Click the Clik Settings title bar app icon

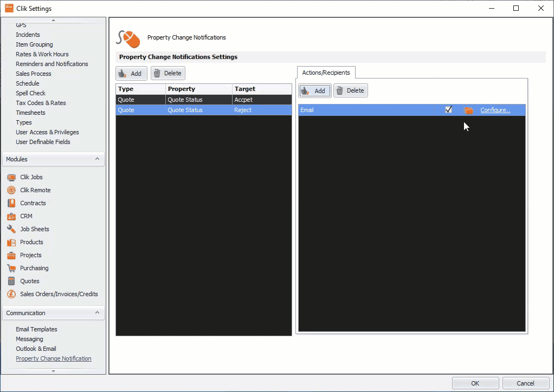pos(9,8)
